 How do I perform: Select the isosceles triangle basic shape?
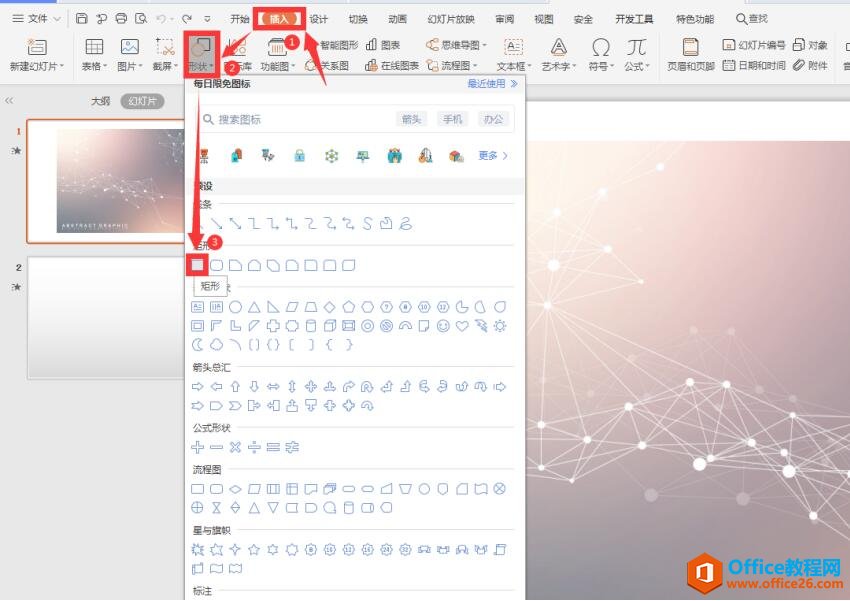click(254, 307)
